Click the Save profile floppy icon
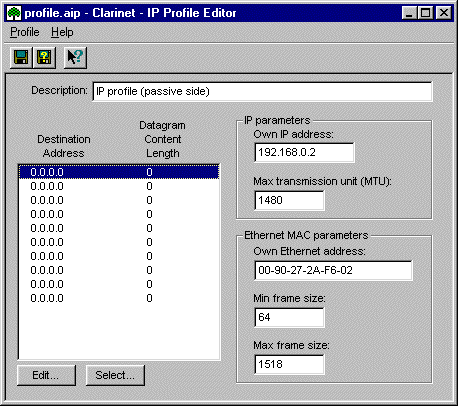 21,57
